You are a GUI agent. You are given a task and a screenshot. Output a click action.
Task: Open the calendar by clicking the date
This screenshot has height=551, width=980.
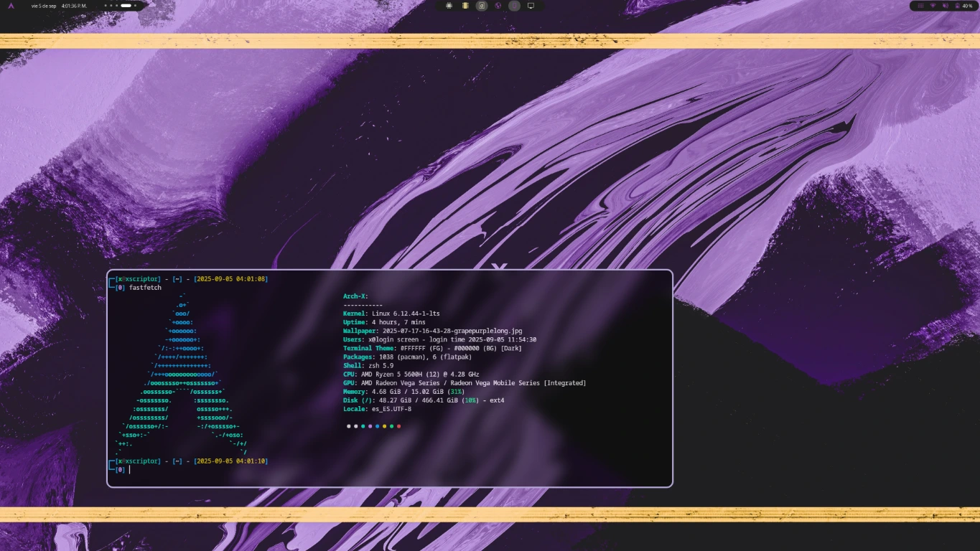(44, 5)
